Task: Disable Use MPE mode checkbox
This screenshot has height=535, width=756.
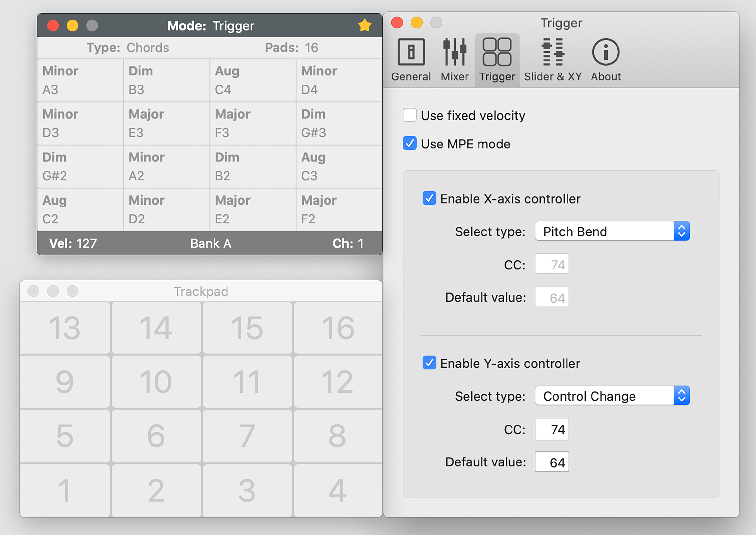Action: pyautogui.click(x=409, y=144)
